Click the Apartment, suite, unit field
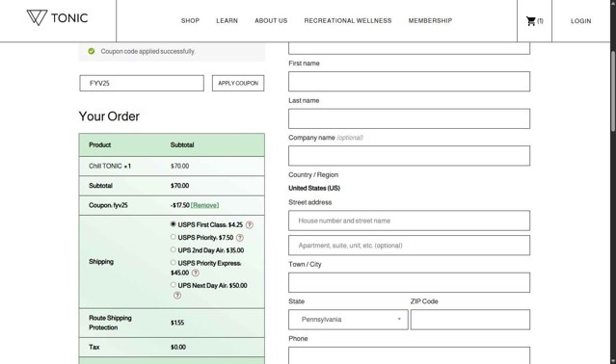Viewport: 616px width, 364px height. pos(409,246)
